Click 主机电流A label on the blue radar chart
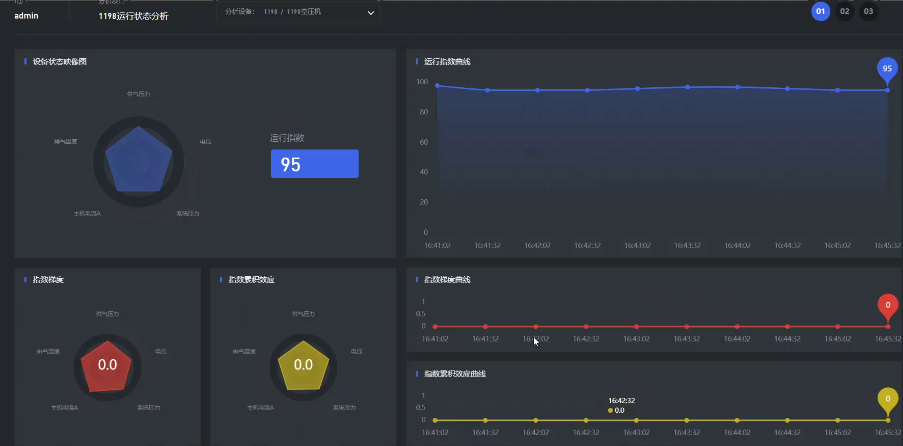Viewport: 903px width, 446px height. pos(87,213)
